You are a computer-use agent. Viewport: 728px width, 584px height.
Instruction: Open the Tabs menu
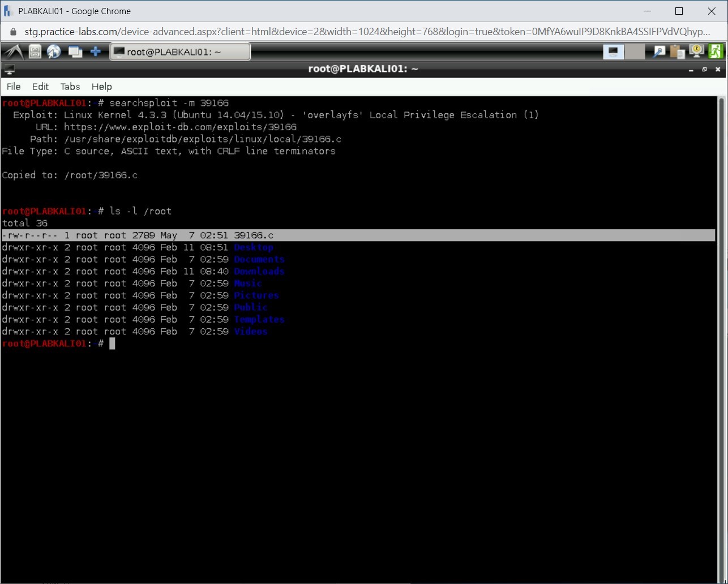pos(70,87)
